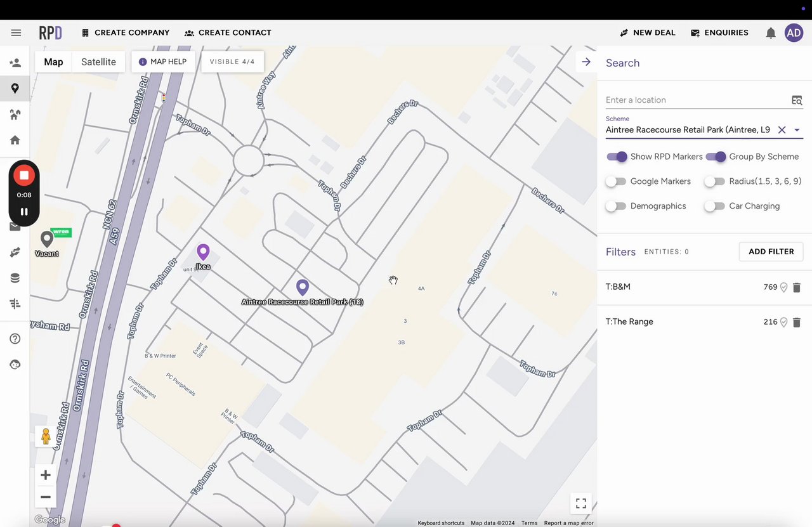This screenshot has height=527, width=812.
Task: Toggle fullscreen map view
Action: coord(580,504)
